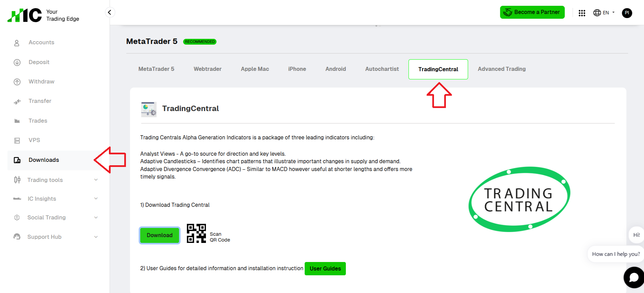Click the Downloads icon in sidebar
Screen dimensions: 644x293
[17, 160]
